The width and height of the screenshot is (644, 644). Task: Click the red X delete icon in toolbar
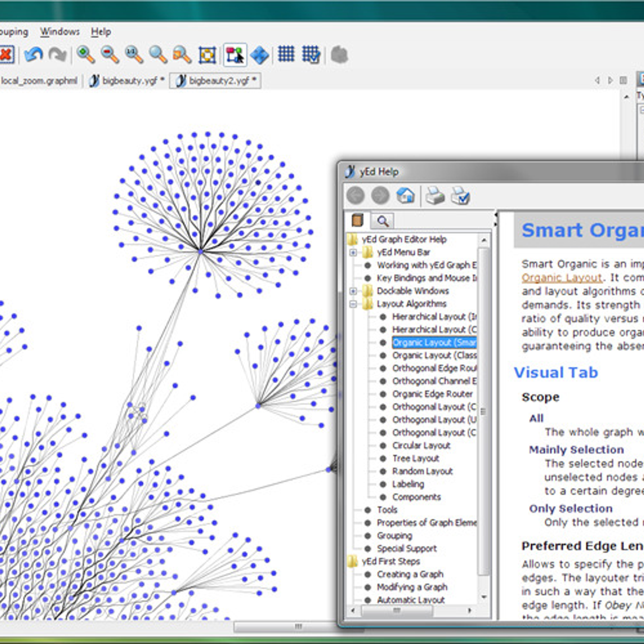coord(6,54)
